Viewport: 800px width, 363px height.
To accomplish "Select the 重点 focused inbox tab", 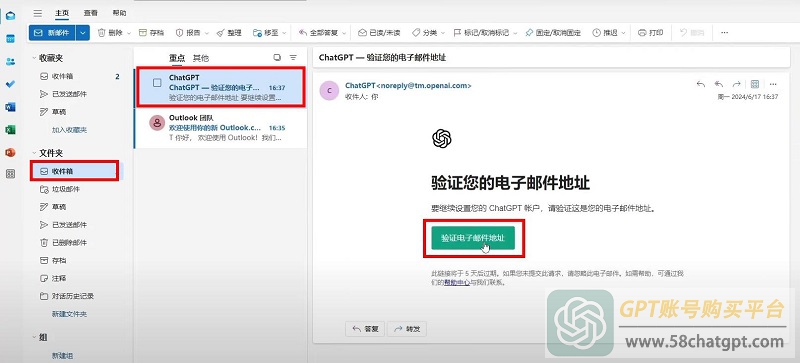I will (x=177, y=58).
